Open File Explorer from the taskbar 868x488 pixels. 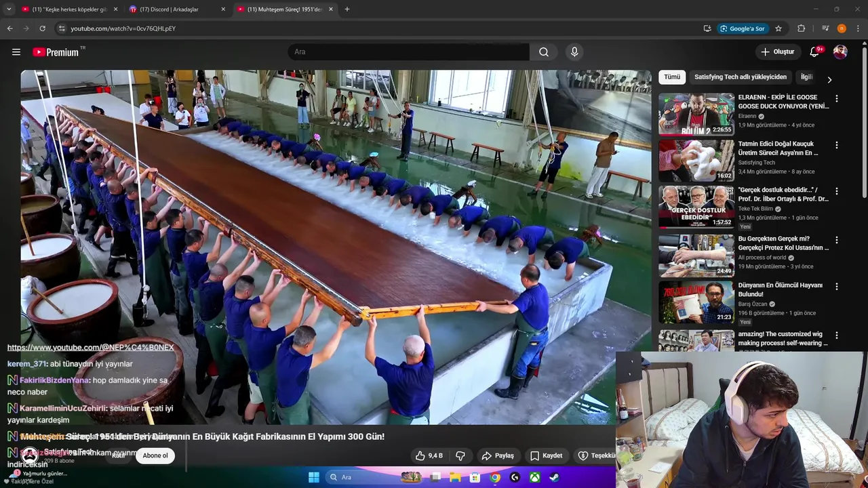[455, 477]
